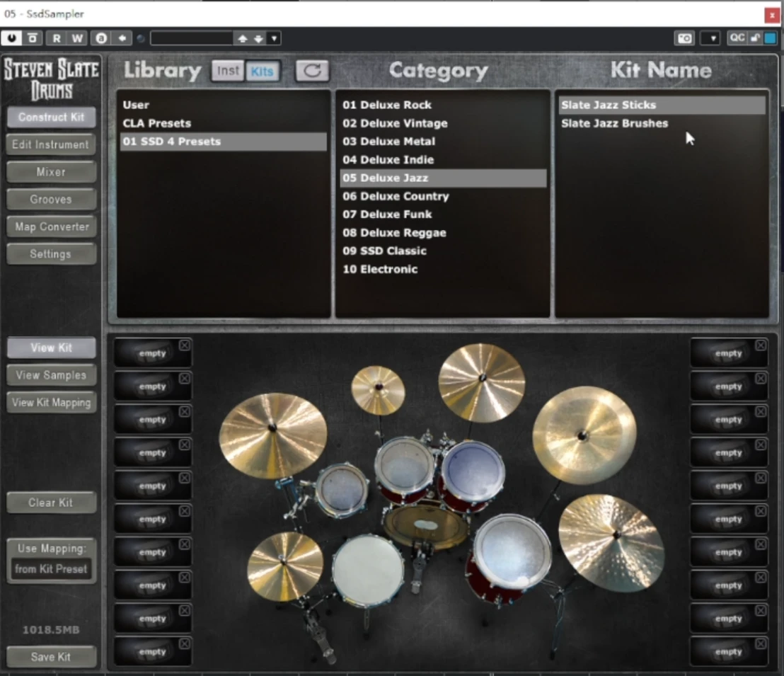Open the Mixer page
The image size is (784, 676).
pyautogui.click(x=51, y=172)
